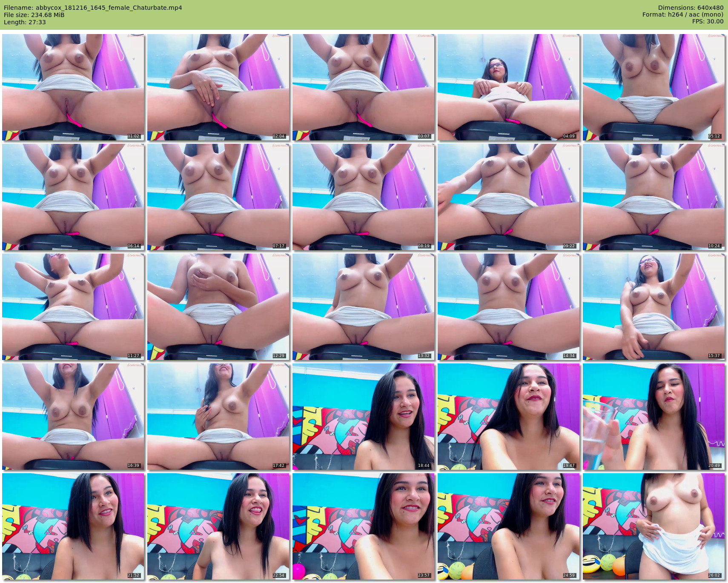This screenshot has width=728, height=583.
Task: Open the close-up frame at 18:44
Action: click(364, 417)
